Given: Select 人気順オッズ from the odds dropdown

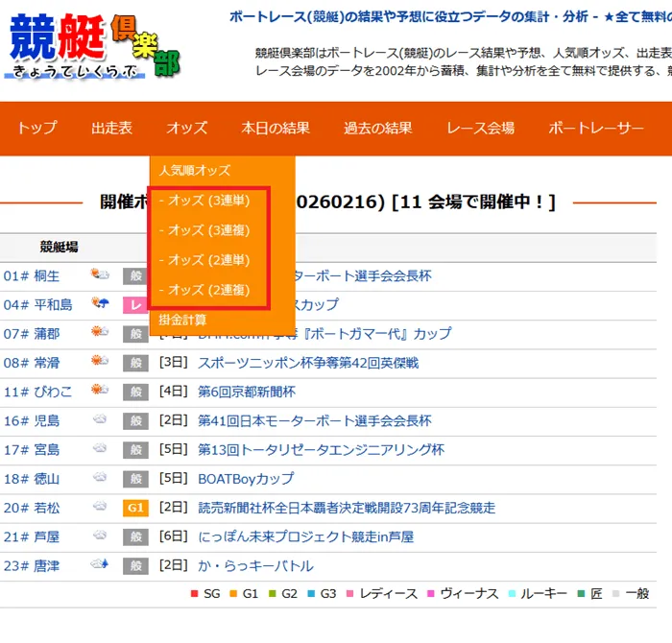Looking at the screenshot, I should click(x=195, y=170).
